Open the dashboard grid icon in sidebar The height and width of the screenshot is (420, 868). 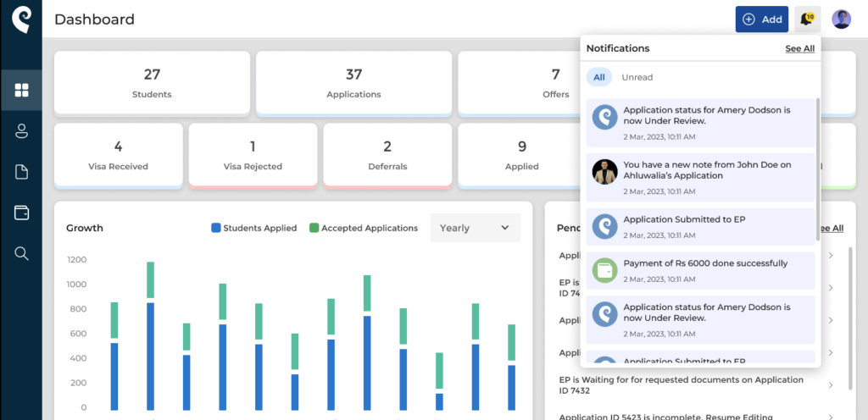21,90
